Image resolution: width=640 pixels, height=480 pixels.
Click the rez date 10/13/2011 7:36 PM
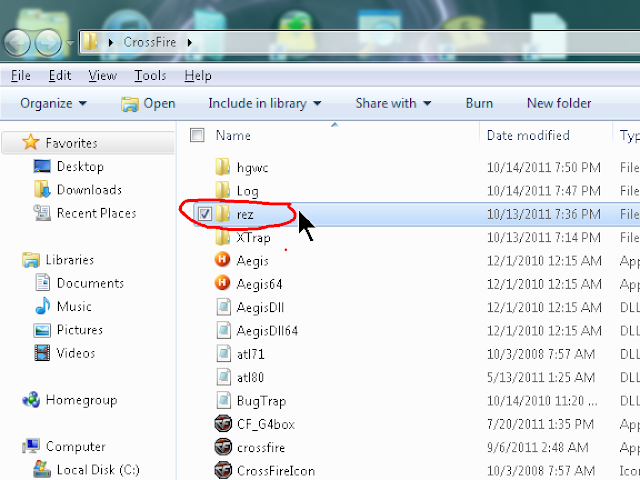coord(544,214)
